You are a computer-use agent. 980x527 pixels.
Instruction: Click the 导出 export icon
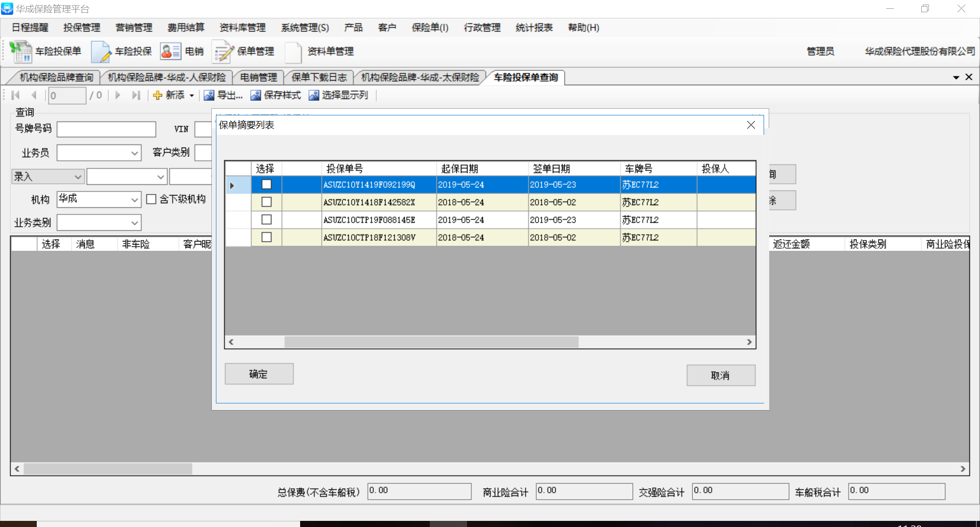tap(209, 95)
